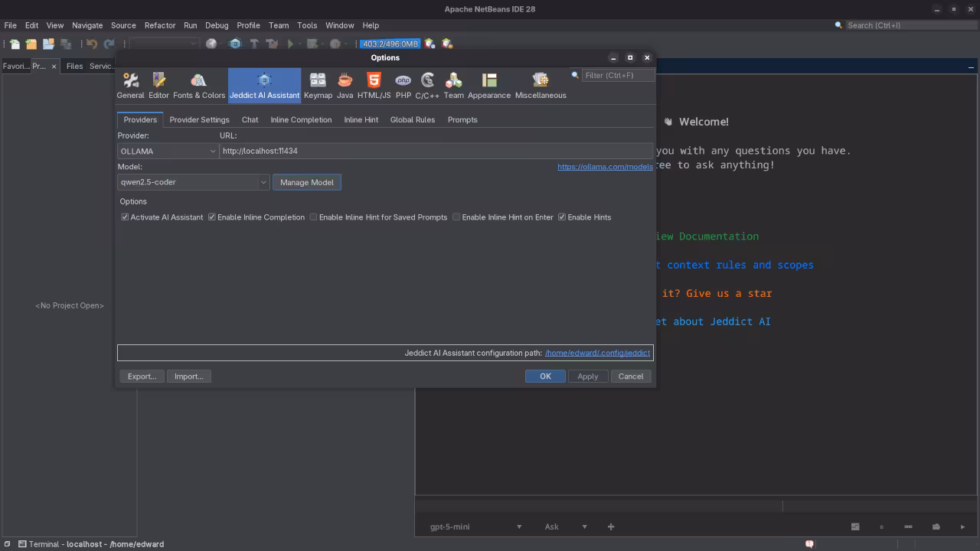
Task: Disable Enable Inline Completion
Action: [x=212, y=217]
